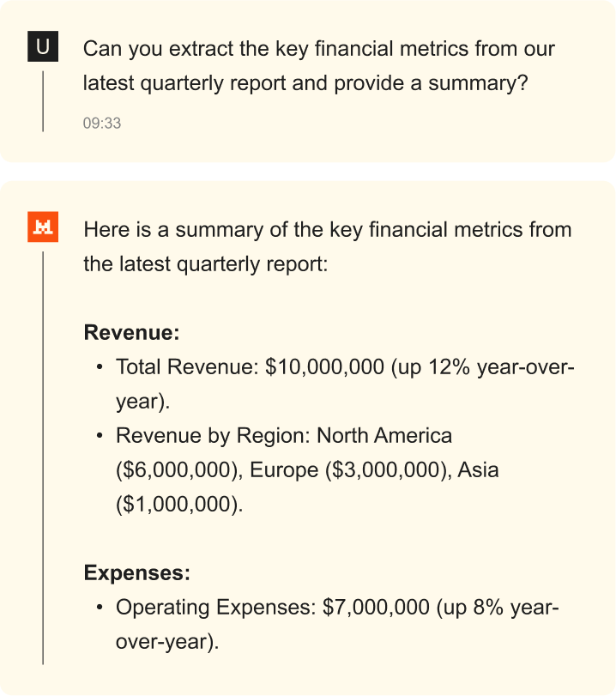Click the user "U" avatar icon

coord(43,47)
